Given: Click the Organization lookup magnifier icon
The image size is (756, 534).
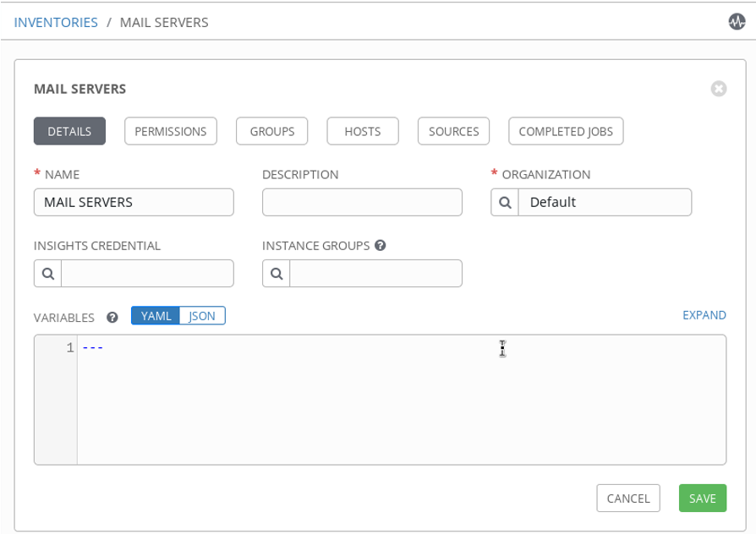Looking at the screenshot, I should coord(505,203).
